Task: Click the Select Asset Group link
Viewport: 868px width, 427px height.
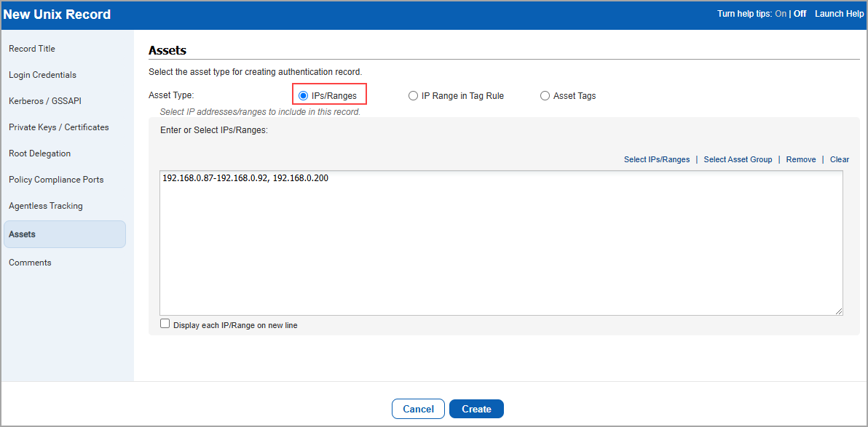Action: click(x=738, y=159)
